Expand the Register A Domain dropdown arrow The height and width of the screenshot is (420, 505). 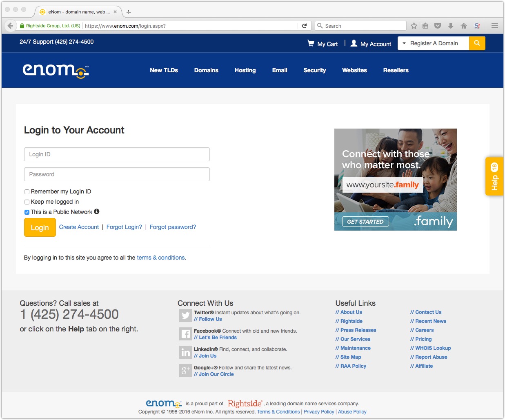tap(404, 43)
